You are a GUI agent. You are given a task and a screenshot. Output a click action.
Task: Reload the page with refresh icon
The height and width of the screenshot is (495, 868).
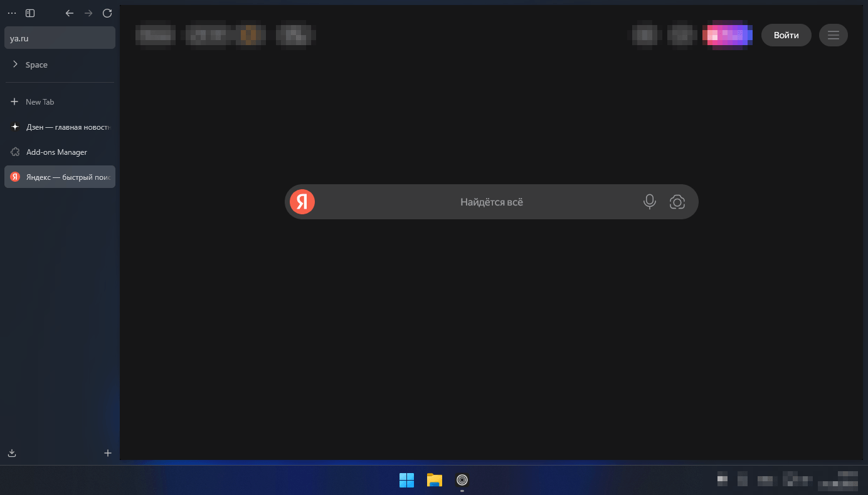pyautogui.click(x=107, y=13)
